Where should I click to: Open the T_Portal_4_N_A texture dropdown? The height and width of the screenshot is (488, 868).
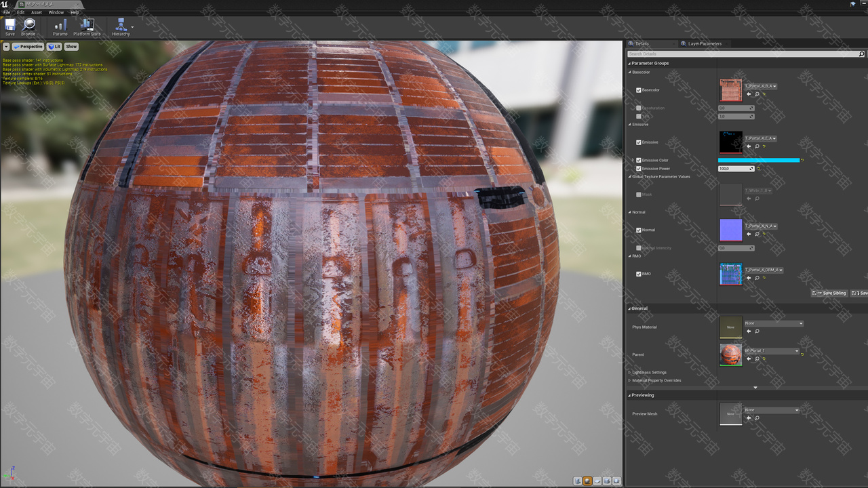[x=761, y=226]
